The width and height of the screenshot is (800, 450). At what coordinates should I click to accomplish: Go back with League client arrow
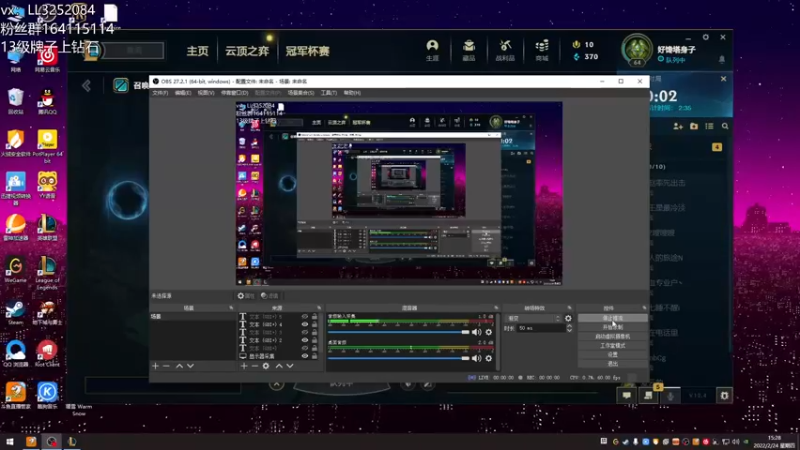(x=86, y=85)
